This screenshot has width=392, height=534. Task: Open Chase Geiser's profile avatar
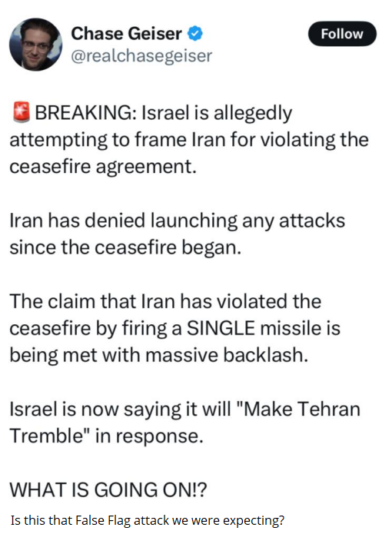click(x=36, y=45)
